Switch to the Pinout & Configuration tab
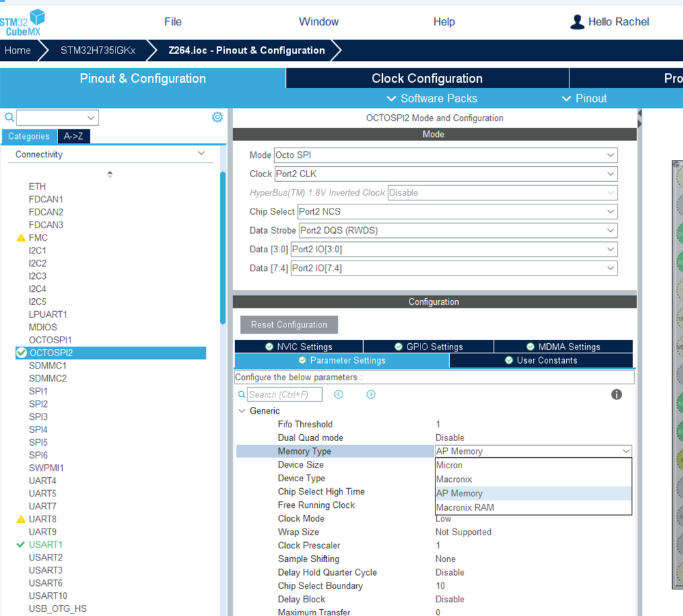The width and height of the screenshot is (683, 616). click(x=142, y=79)
